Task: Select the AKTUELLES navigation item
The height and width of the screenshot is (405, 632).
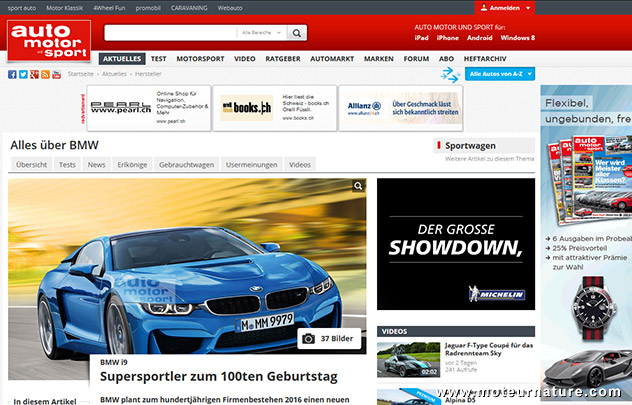Action: click(122, 59)
